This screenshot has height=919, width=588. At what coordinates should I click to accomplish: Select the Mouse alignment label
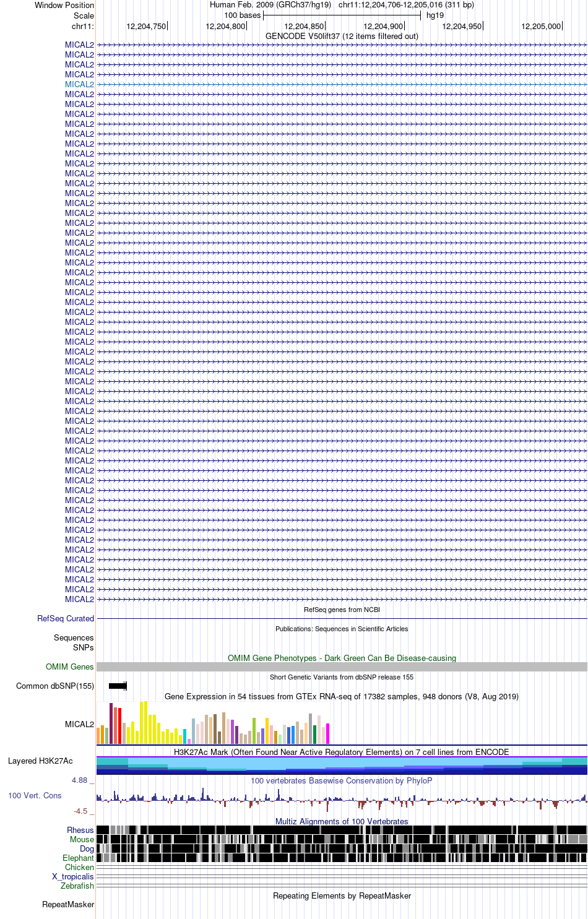click(x=82, y=839)
